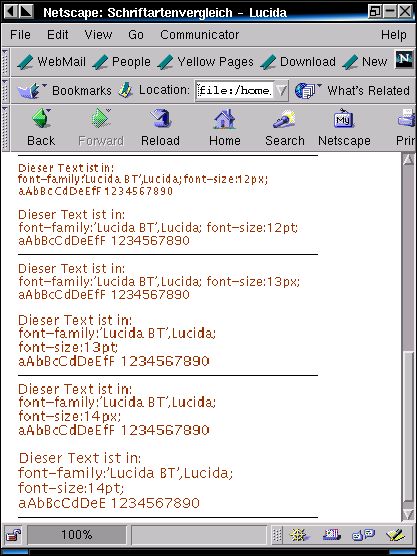The image size is (417, 556).
Task: Click the Reload button
Action: tap(160, 127)
